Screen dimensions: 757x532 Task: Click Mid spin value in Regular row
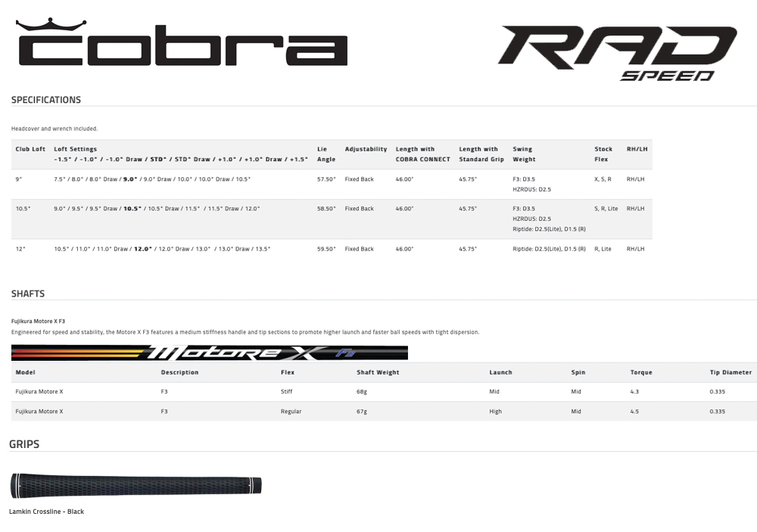pos(576,412)
